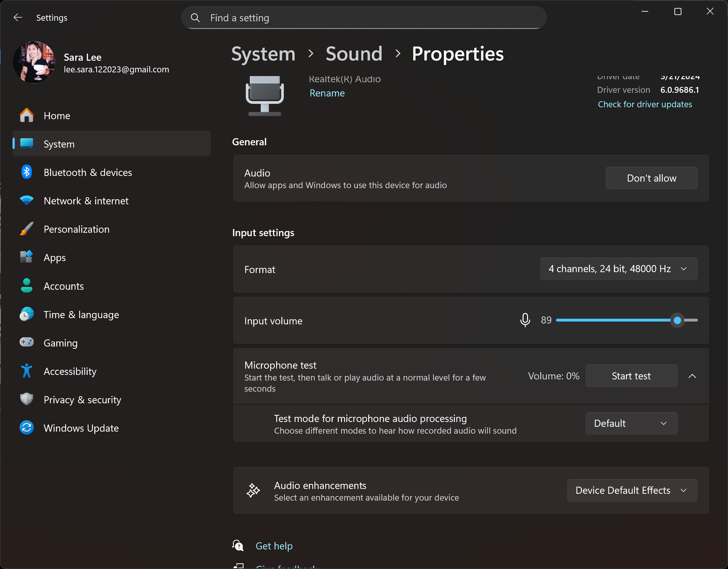The image size is (728, 569).
Task: Collapse the Microphone test section chevron
Action: 692,376
